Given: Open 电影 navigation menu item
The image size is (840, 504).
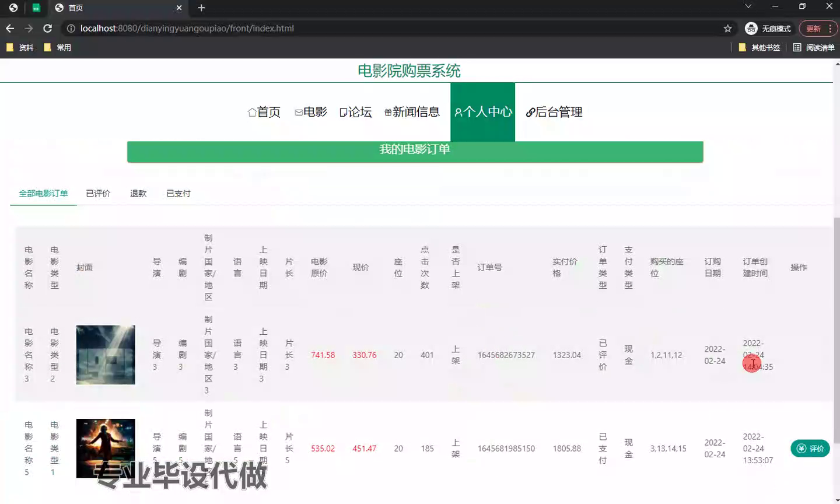Looking at the screenshot, I should pyautogui.click(x=311, y=112).
